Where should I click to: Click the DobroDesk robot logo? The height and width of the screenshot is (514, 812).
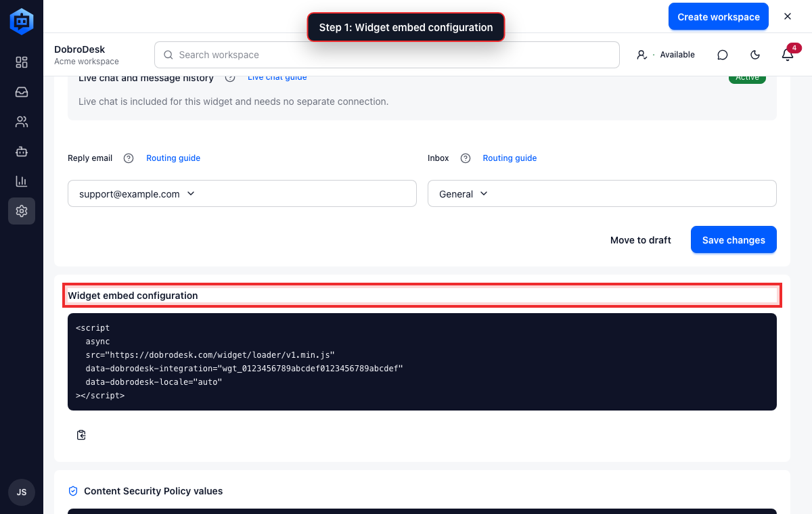click(22, 22)
